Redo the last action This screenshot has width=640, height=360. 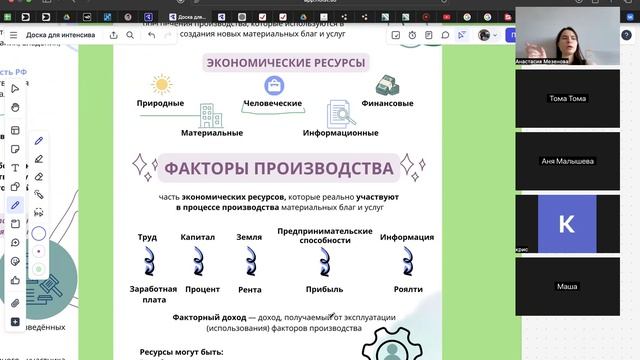tap(168, 35)
